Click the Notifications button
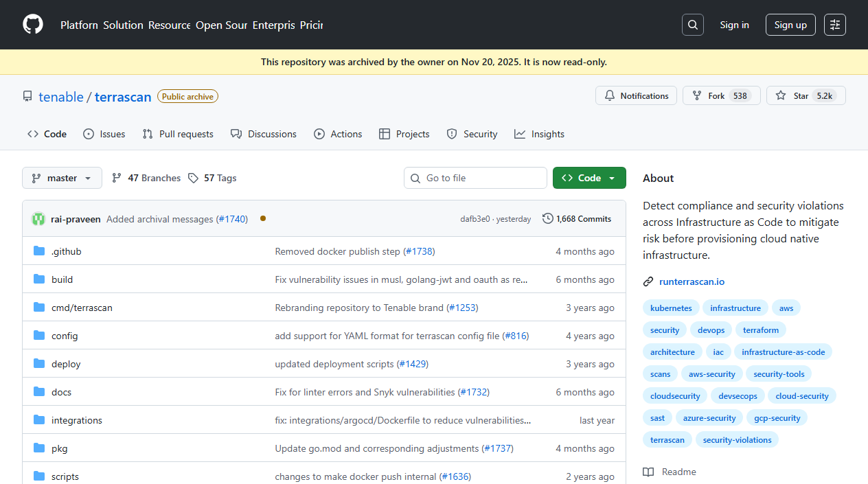Image resolution: width=868 pixels, height=484 pixels. (x=636, y=95)
